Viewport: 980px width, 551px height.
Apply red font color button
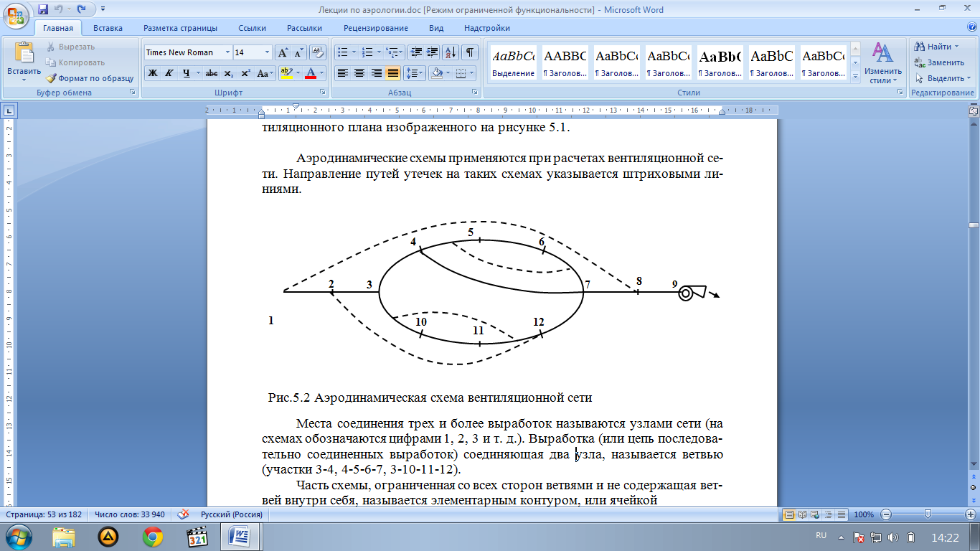coord(310,73)
